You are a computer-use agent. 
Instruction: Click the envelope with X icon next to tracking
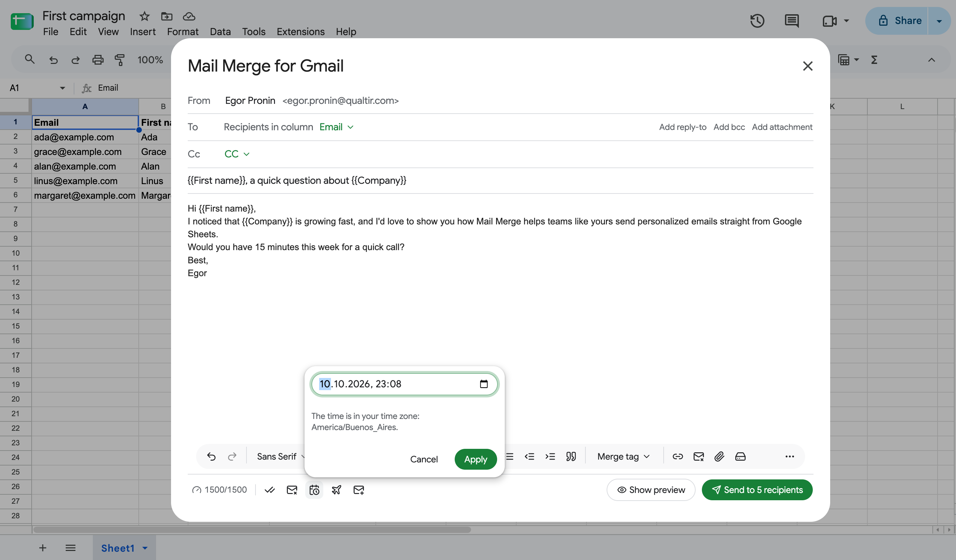click(292, 490)
